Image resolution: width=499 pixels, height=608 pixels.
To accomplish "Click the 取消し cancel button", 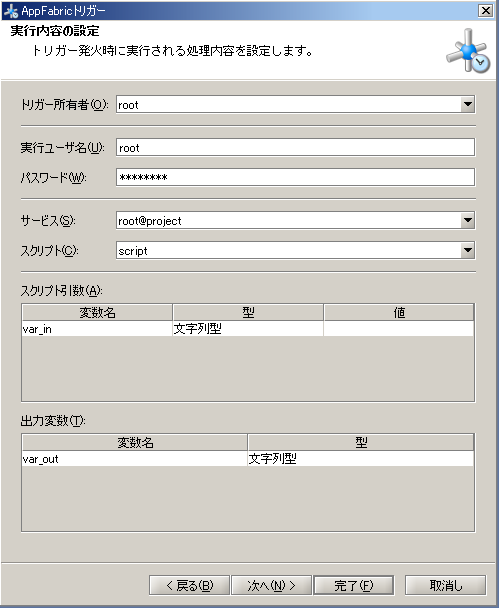I will [445, 585].
